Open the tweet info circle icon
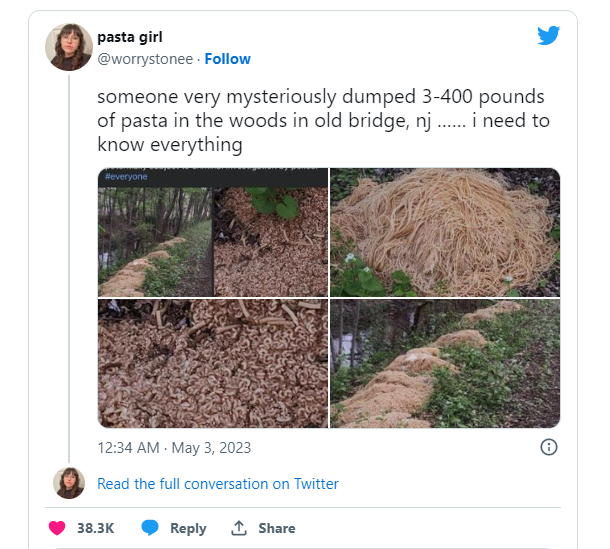 point(549,447)
